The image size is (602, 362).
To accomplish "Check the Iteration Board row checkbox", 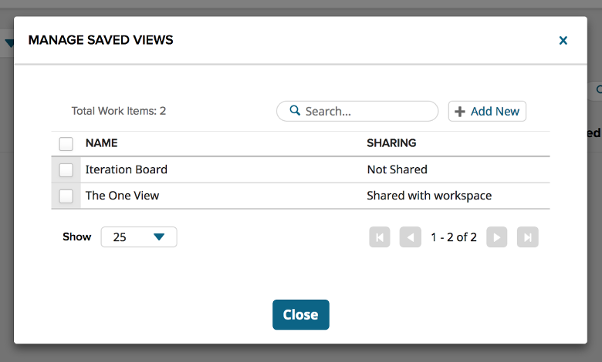I will 66,170.
